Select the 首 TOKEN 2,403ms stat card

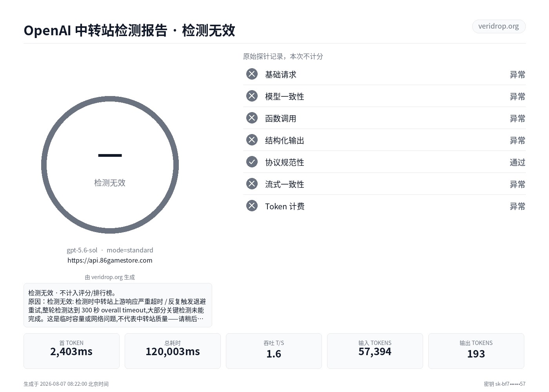click(71, 351)
